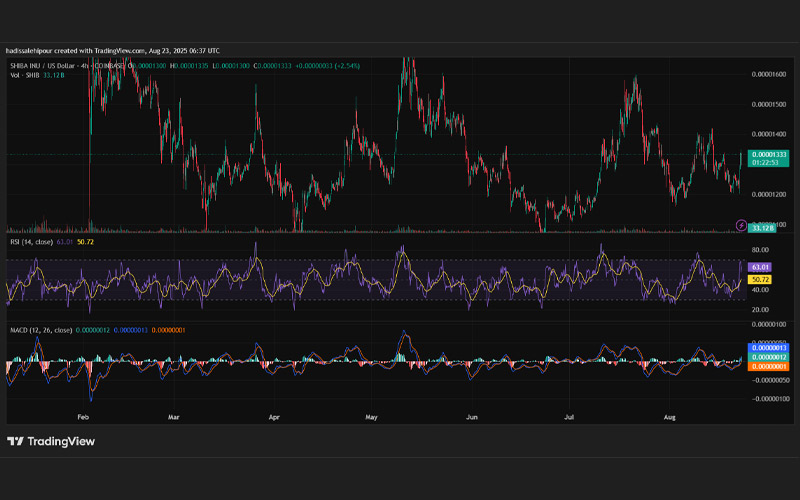Click the H0.00001335 high value in the header

point(189,66)
